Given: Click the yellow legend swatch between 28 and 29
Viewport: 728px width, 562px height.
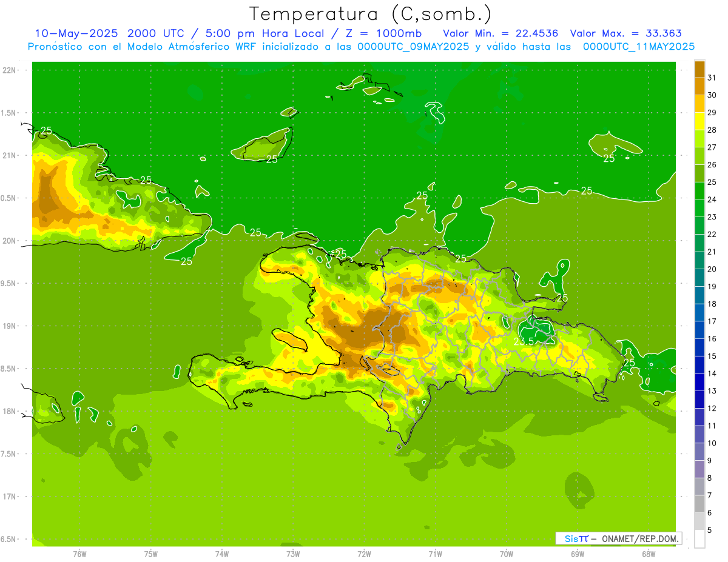Looking at the screenshot, I should [699, 121].
